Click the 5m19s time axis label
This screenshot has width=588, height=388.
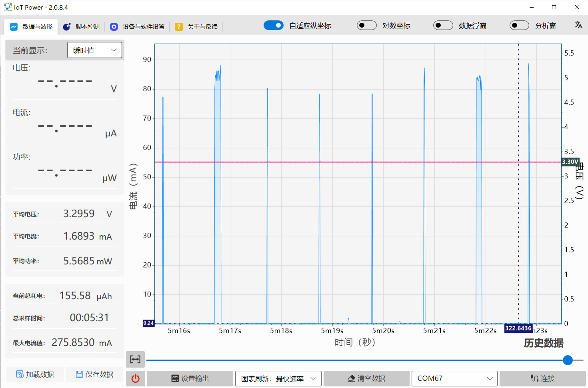point(332,331)
